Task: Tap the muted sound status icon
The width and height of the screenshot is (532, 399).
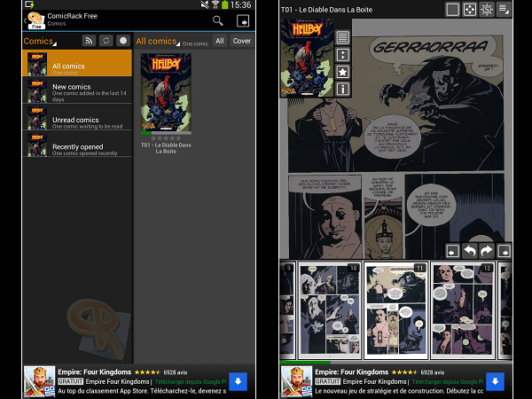Action: 205,4
